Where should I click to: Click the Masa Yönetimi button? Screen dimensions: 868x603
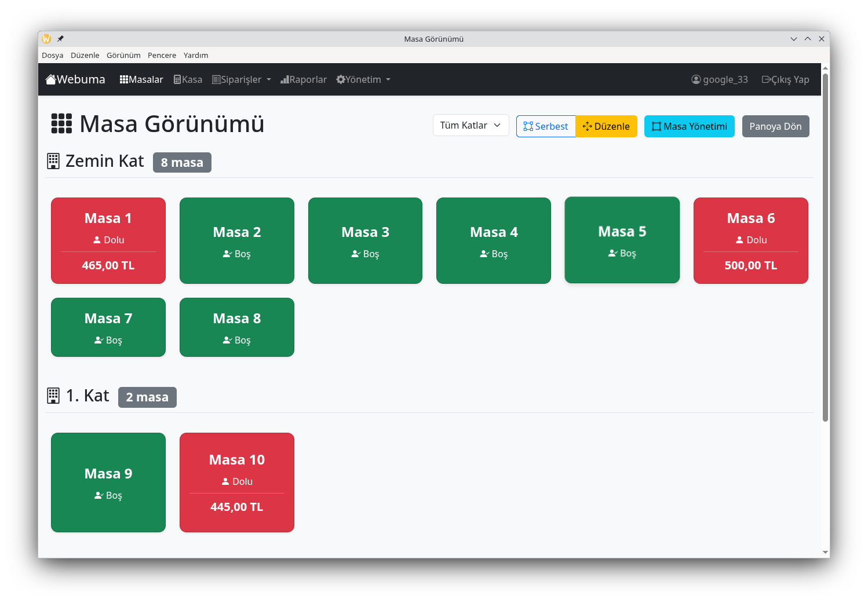click(689, 126)
